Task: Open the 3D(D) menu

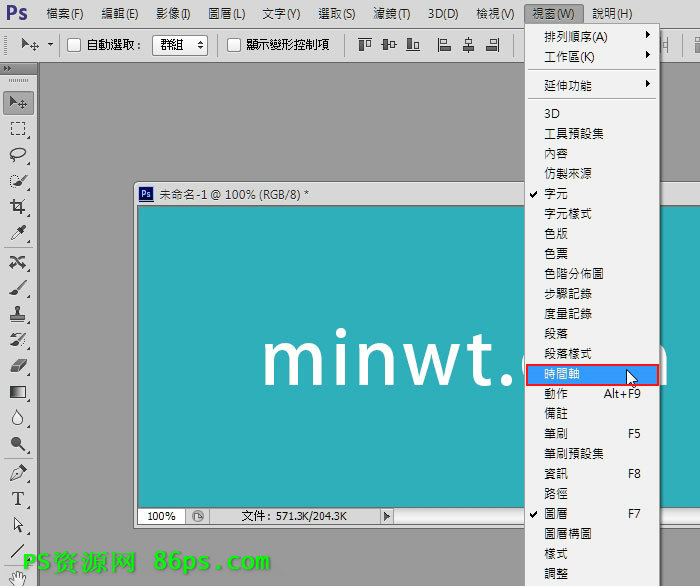Action: pyautogui.click(x=443, y=14)
